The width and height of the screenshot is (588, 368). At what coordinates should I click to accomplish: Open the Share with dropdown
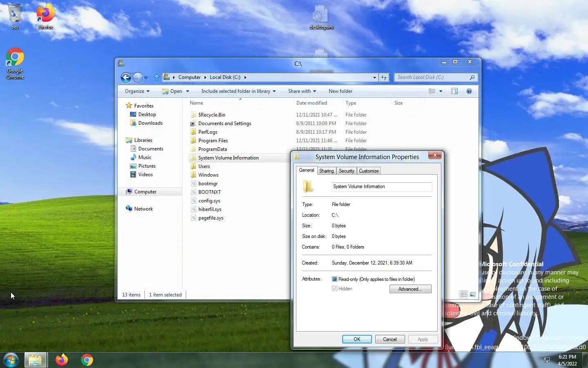click(x=302, y=91)
